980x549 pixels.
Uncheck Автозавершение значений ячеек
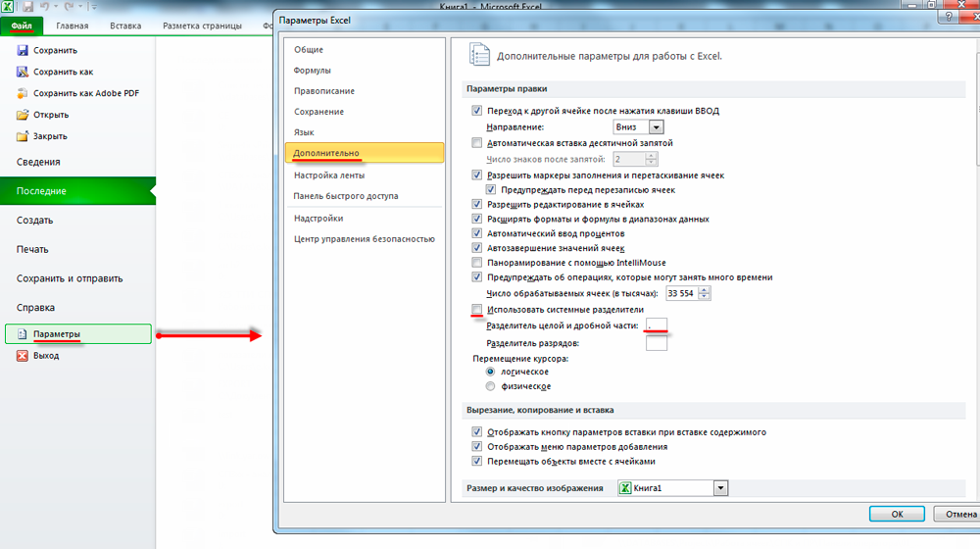click(477, 248)
